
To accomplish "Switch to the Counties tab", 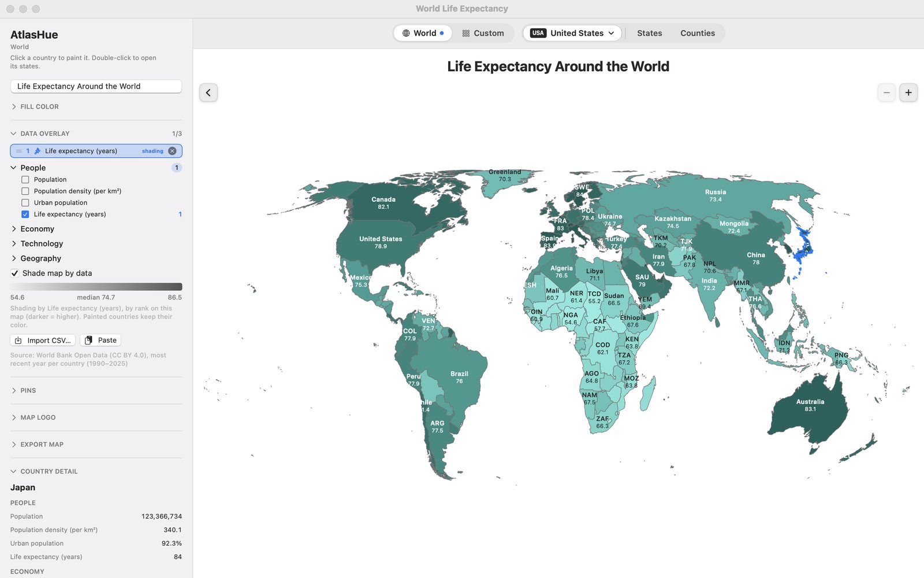I will tap(698, 33).
